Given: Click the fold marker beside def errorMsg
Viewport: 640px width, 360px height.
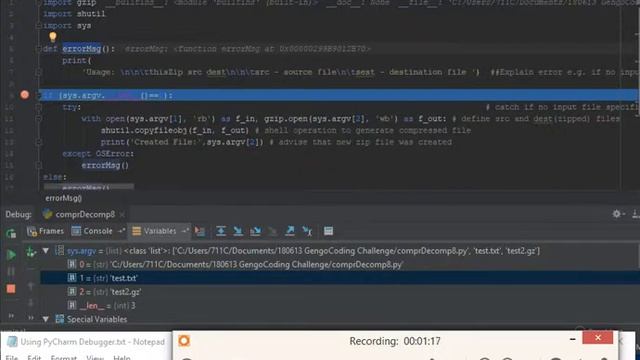Looking at the screenshot, I should point(38,49).
